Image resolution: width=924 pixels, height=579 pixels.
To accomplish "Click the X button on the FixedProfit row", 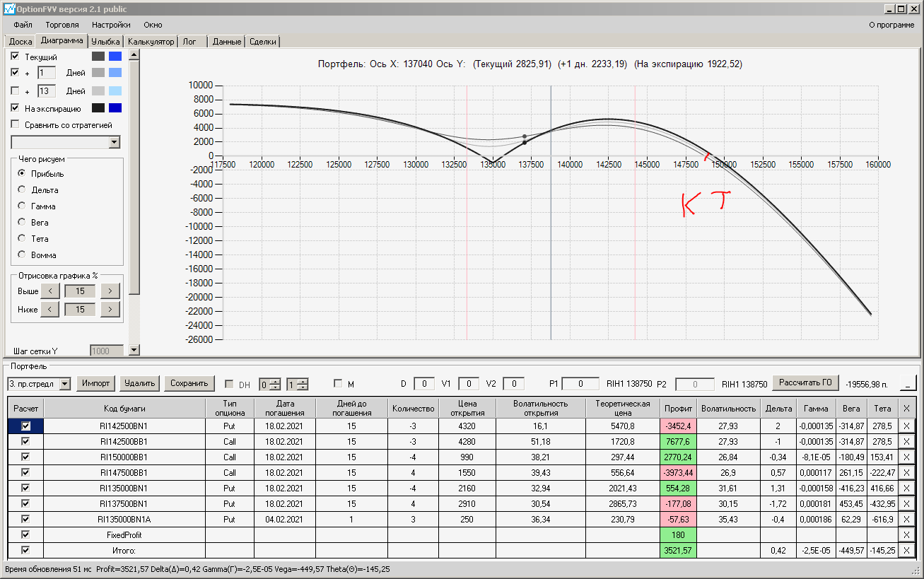I will coord(907,535).
